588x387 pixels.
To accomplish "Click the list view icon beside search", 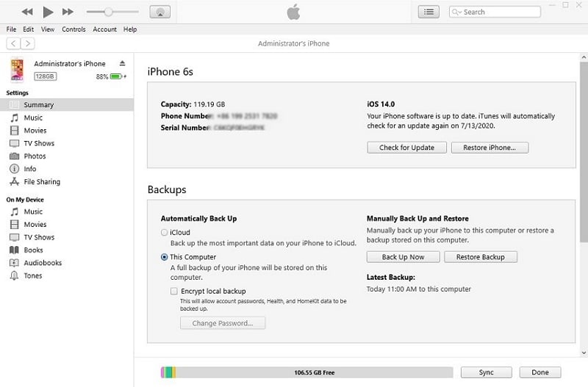I will [x=429, y=12].
